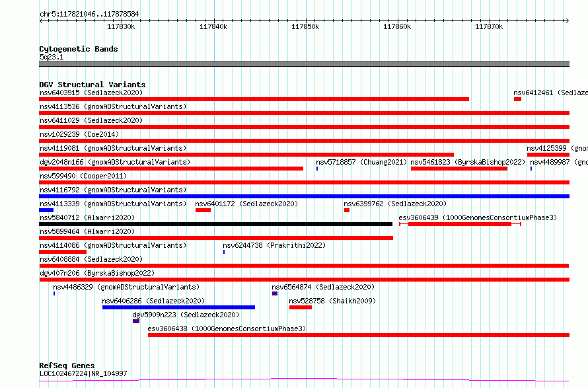Open nsv599490 (Cooper2011) variant
Image resolution: width=588 pixels, height=388 pixels.
click(x=83, y=176)
